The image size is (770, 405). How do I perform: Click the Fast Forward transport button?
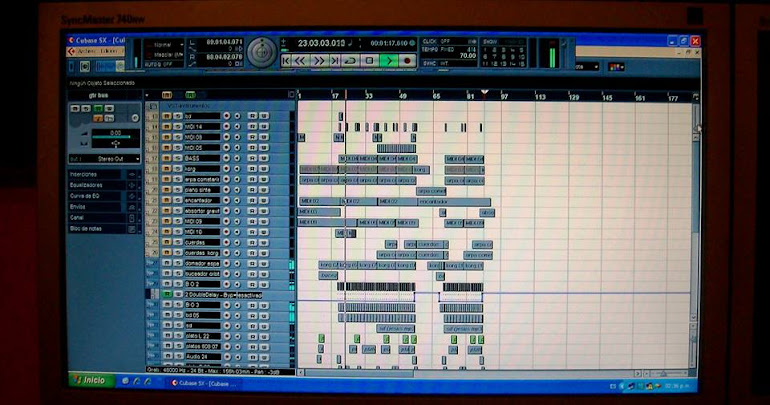(318, 61)
